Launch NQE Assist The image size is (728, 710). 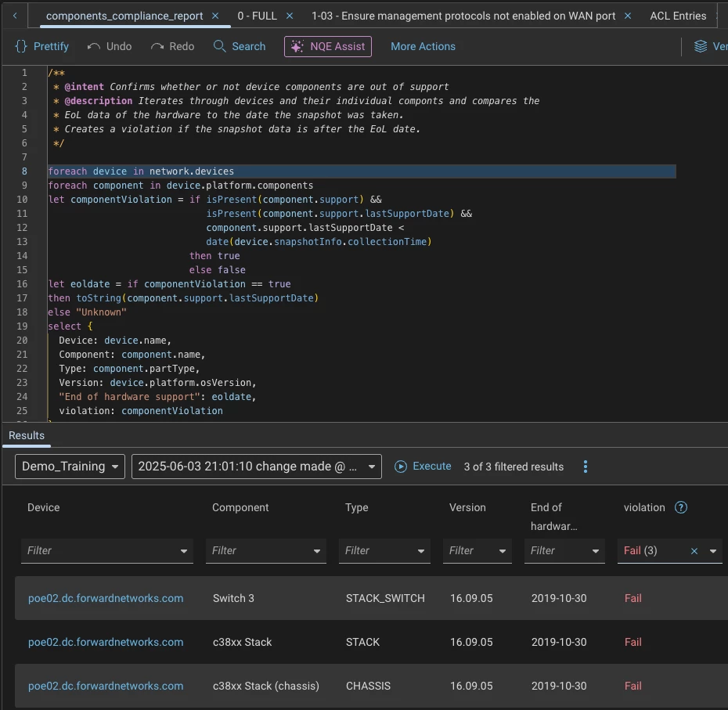328,46
